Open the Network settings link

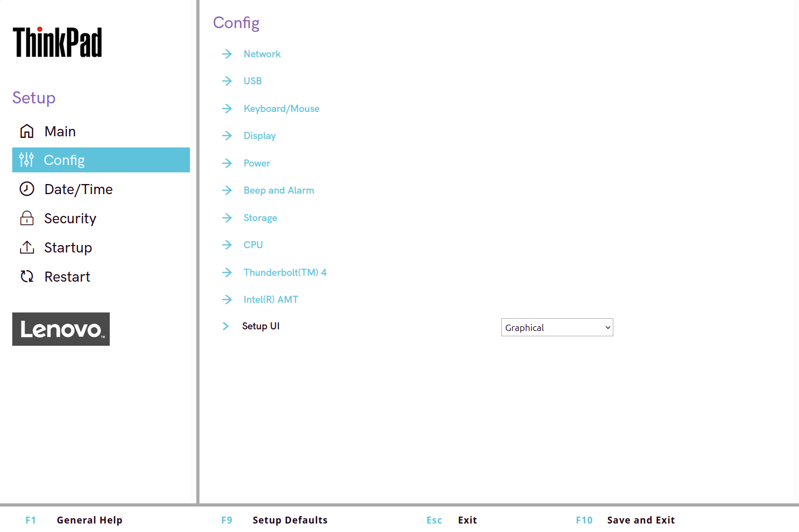(262, 54)
